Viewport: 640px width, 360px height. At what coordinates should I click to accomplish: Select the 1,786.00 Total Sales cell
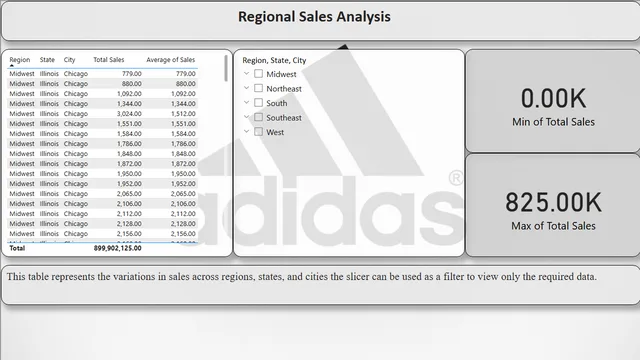129,144
